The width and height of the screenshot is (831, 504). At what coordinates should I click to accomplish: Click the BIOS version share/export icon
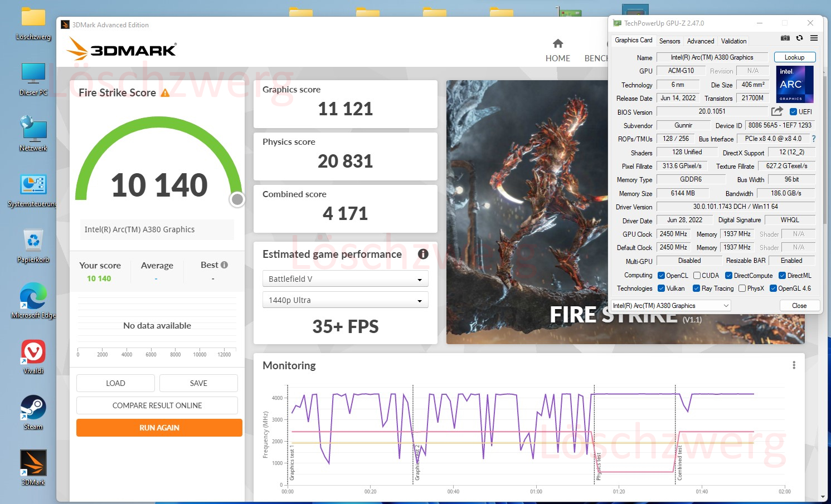(777, 111)
